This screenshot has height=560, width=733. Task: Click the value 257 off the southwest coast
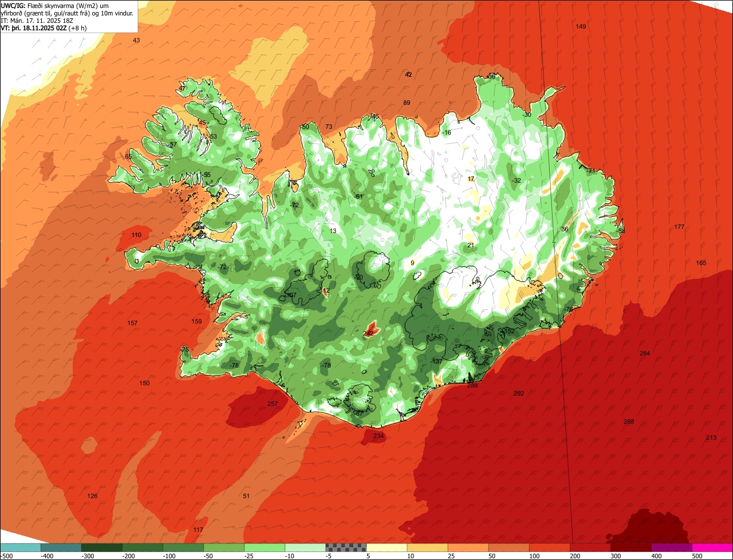(x=273, y=404)
